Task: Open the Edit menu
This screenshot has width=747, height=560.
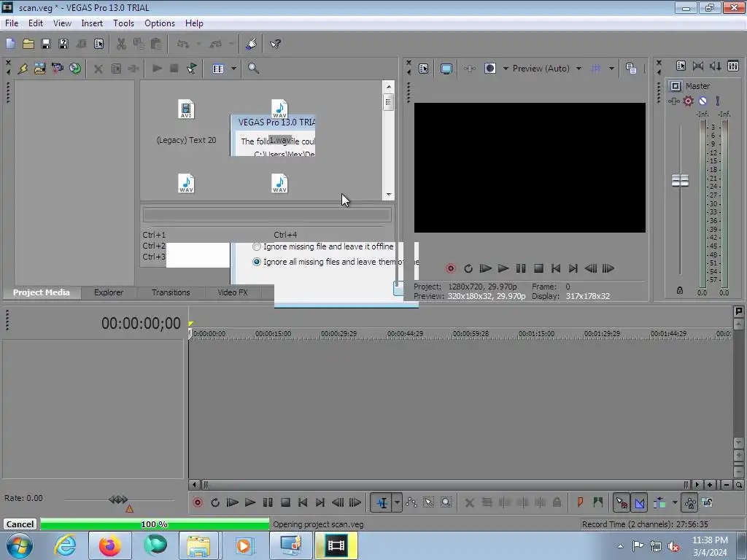Action: (36, 23)
